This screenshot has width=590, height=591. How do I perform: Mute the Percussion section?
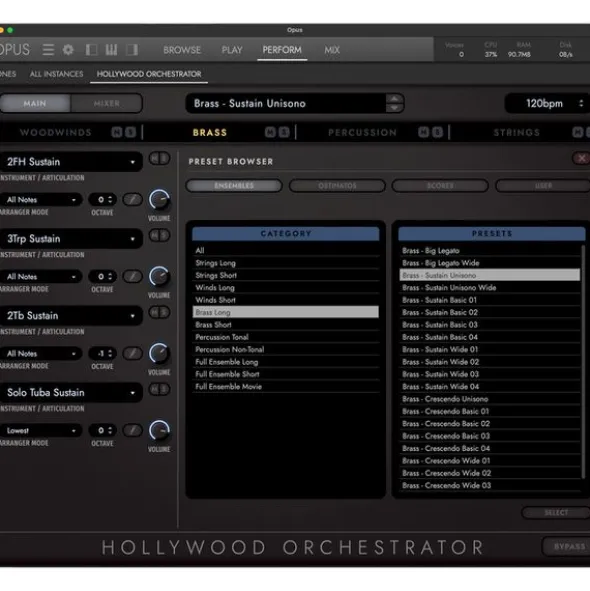[x=424, y=132]
